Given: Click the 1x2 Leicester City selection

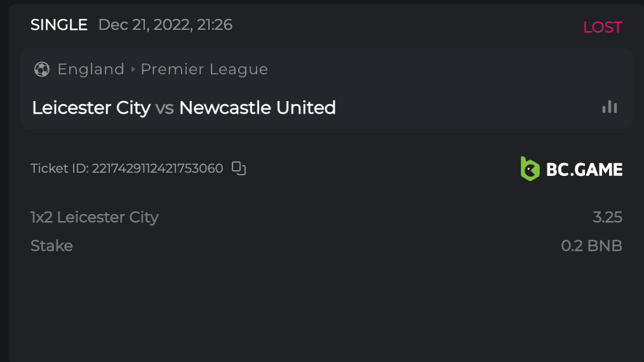Looking at the screenshot, I should pyautogui.click(x=95, y=217).
